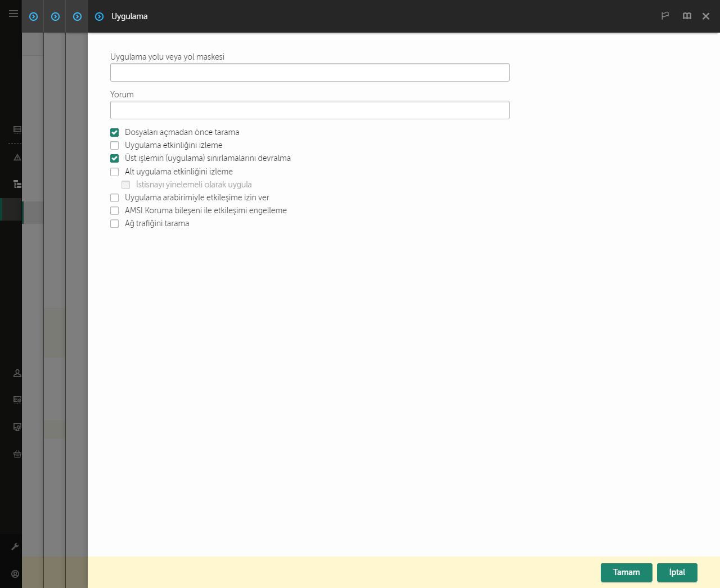Open the hamburger menu icon

point(13,14)
